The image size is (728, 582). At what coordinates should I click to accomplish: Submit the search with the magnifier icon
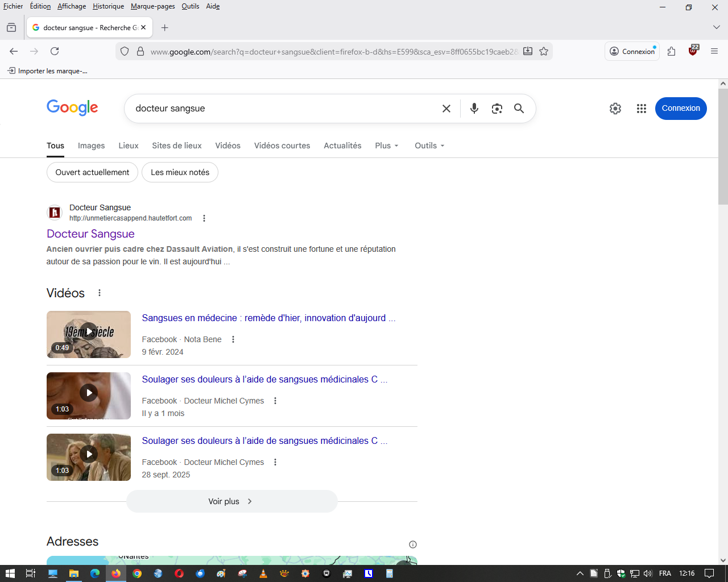tap(519, 109)
